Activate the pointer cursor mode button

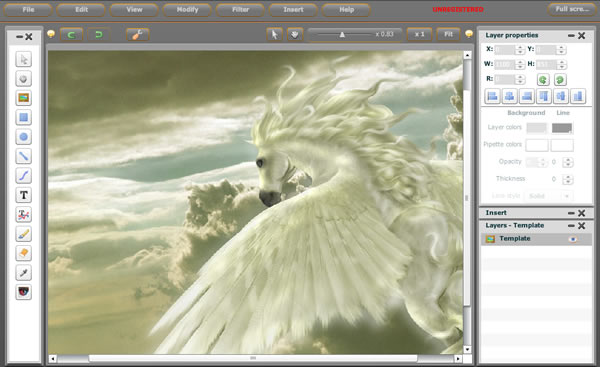click(274, 34)
